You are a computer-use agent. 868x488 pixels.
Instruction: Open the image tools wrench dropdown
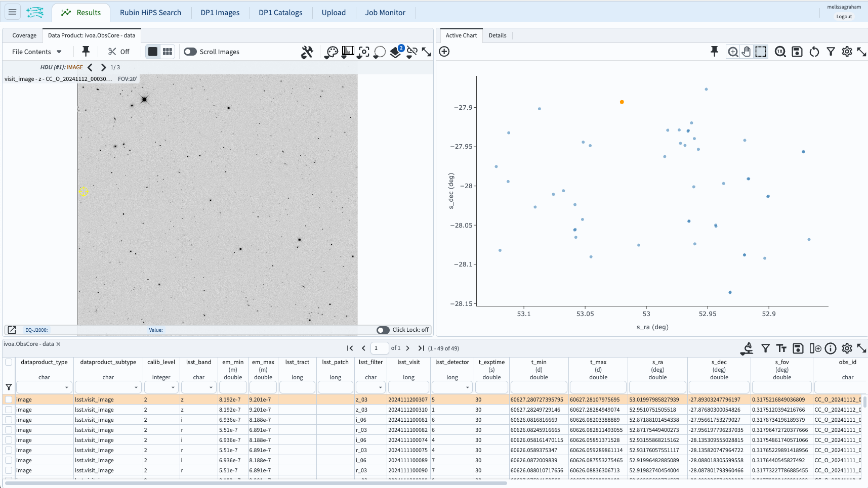307,52
